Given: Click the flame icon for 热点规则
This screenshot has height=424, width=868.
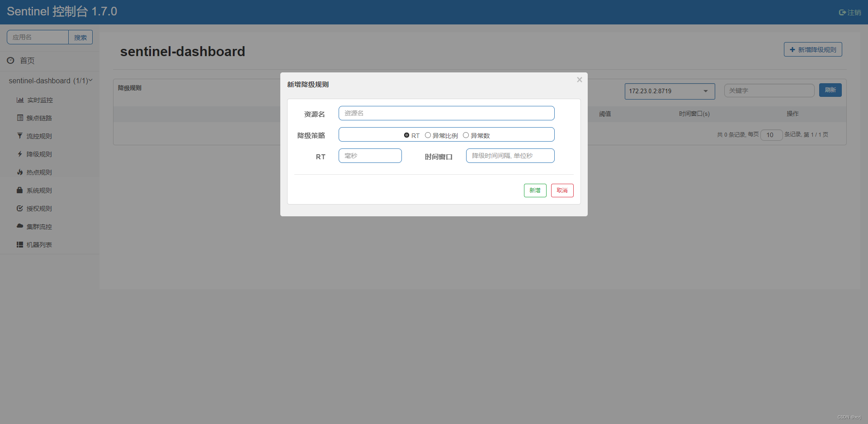Looking at the screenshot, I should (x=20, y=172).
